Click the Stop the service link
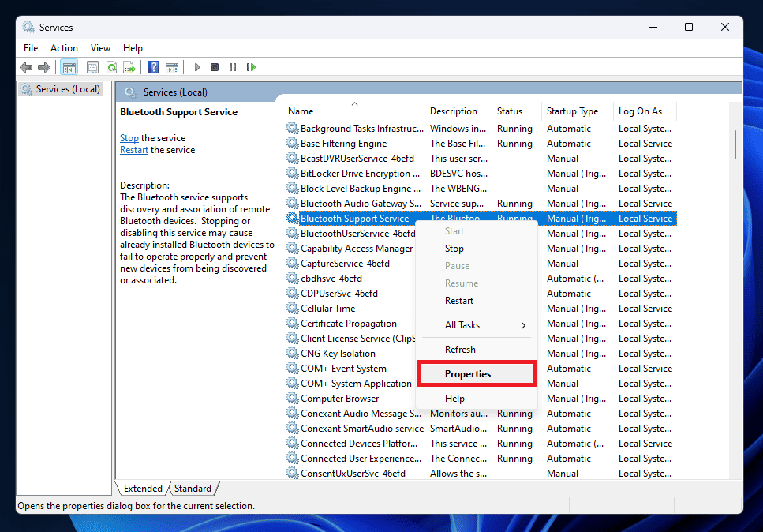Screen dimensions: 763x532 [x=129, y=138]
